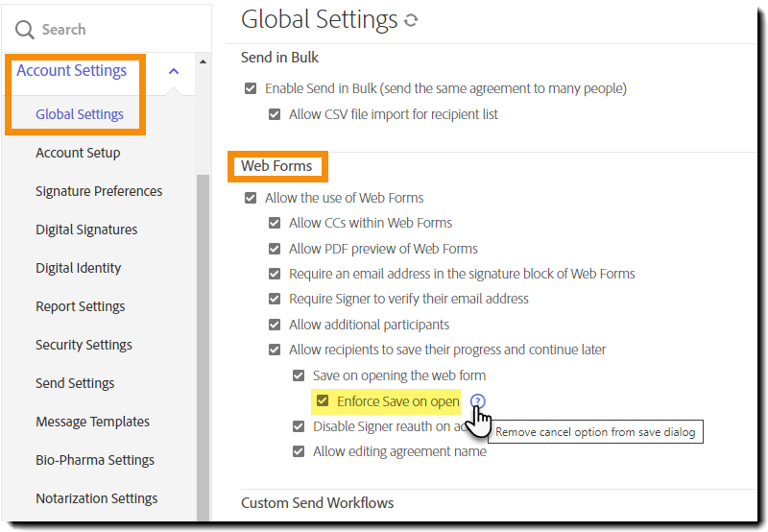
Task: Open Global Settings in the sidebar
Action: tap(80, 114)
